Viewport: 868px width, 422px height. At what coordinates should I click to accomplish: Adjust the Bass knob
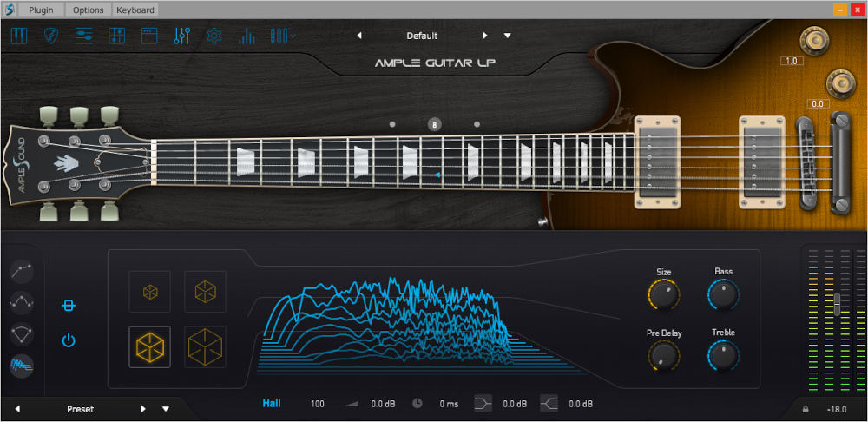(723, 295)
